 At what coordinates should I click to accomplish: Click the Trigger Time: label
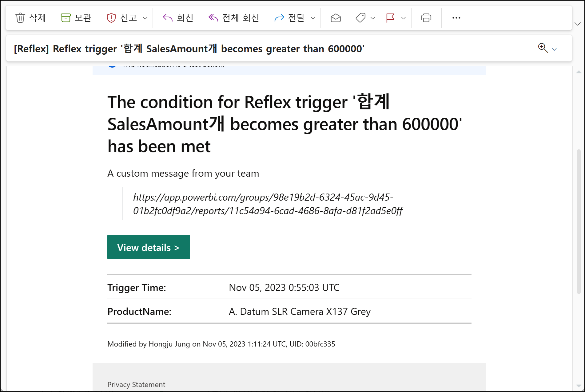click(x=137, y=288)
